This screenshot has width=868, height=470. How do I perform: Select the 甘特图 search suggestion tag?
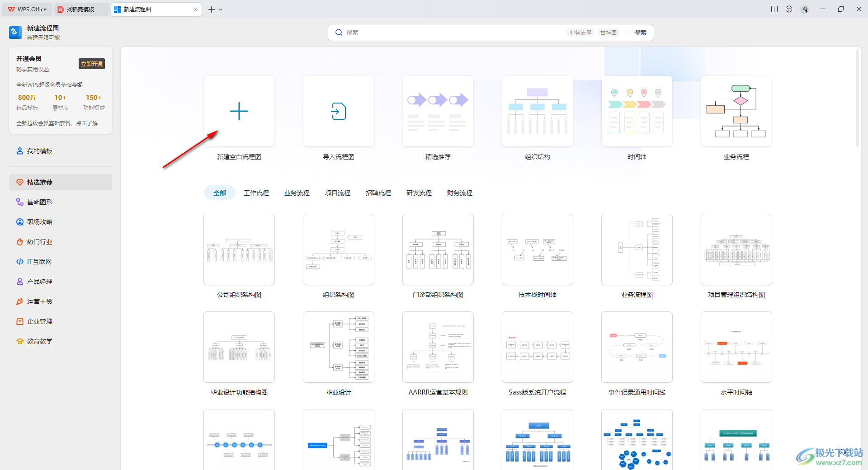tap(609, 33)
